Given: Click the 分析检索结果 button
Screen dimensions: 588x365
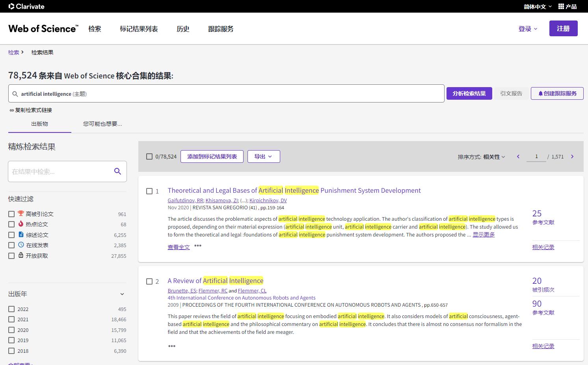Looking at the screenshot, I should pos(469,93).
